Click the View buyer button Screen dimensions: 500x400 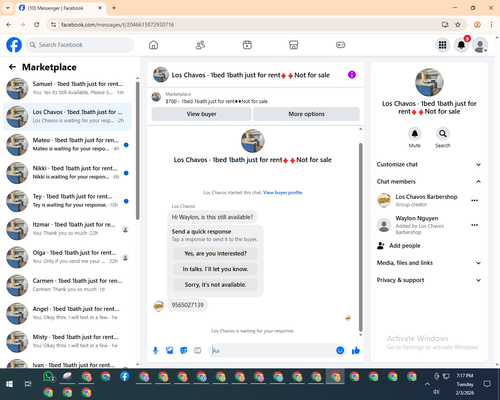coord(201,114)
